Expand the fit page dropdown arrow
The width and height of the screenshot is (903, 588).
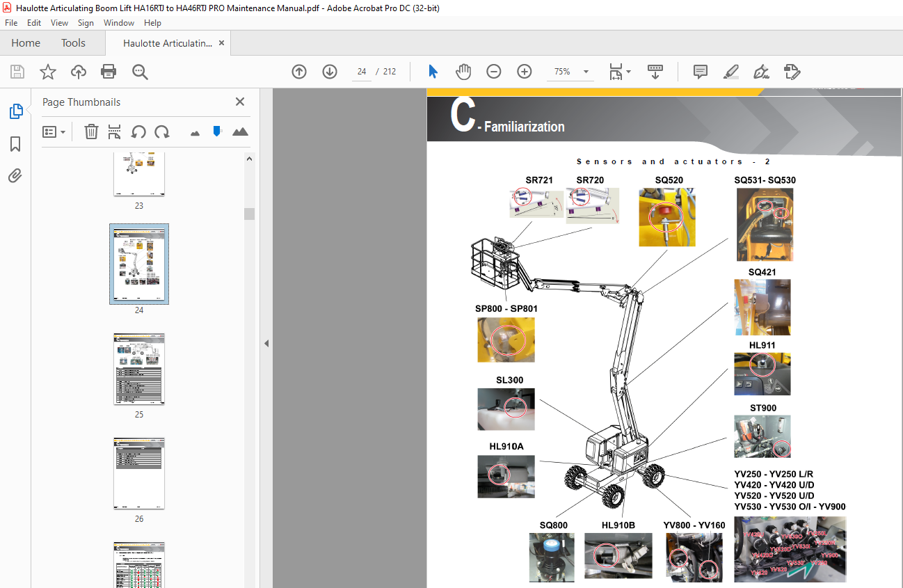tap(629, 72)
